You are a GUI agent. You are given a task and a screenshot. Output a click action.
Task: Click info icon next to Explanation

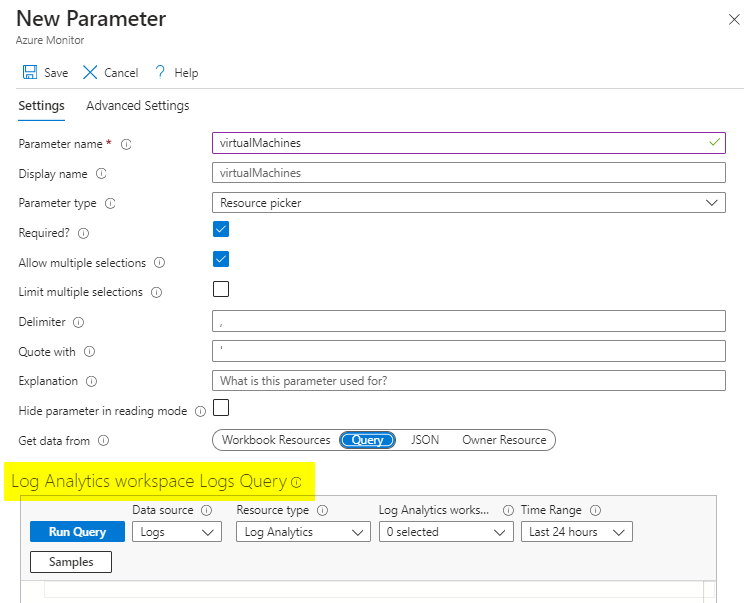coord(92,381)
